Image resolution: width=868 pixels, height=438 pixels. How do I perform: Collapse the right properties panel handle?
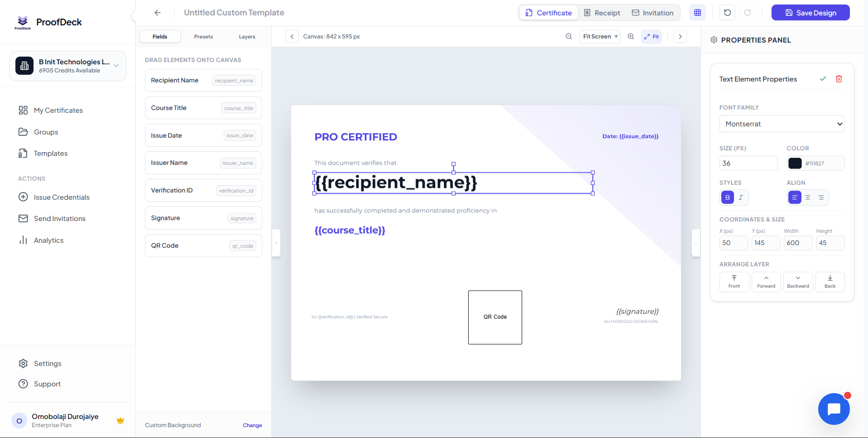coord(696,243)
